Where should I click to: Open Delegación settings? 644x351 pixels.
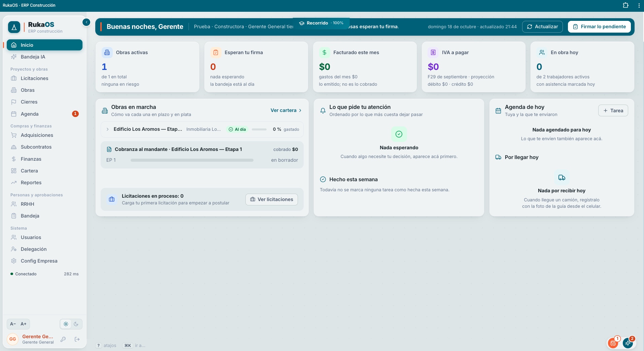(44, 249)
